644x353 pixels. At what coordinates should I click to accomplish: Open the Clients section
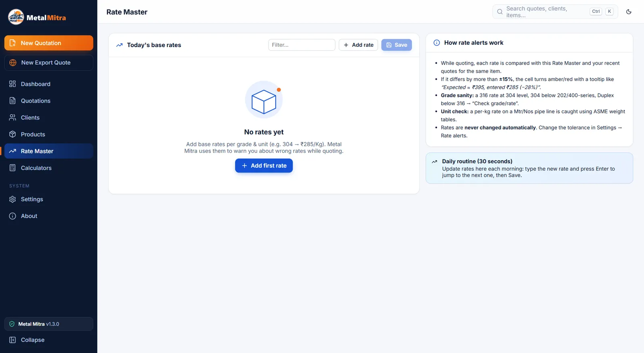click(x=49, y=118)
